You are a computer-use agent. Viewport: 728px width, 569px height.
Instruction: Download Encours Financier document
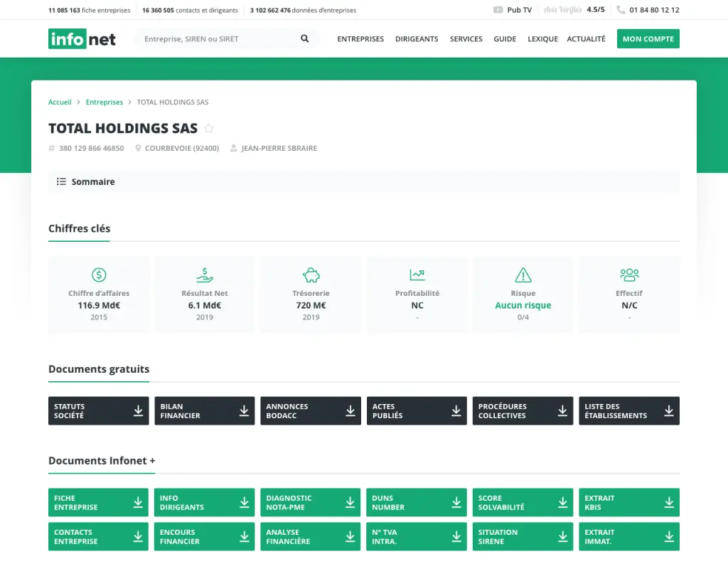pos(204,536)
